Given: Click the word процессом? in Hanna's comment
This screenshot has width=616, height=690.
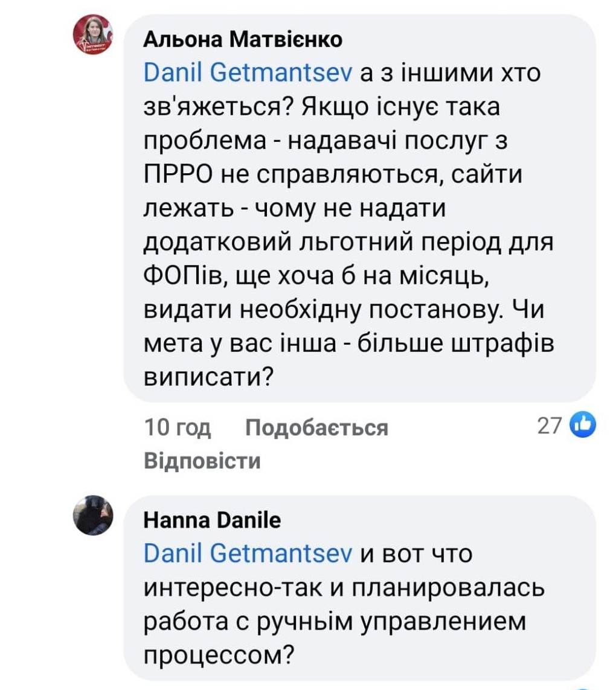Looking at the screenshot, I should pyautogui.click(x=223, y=654).
